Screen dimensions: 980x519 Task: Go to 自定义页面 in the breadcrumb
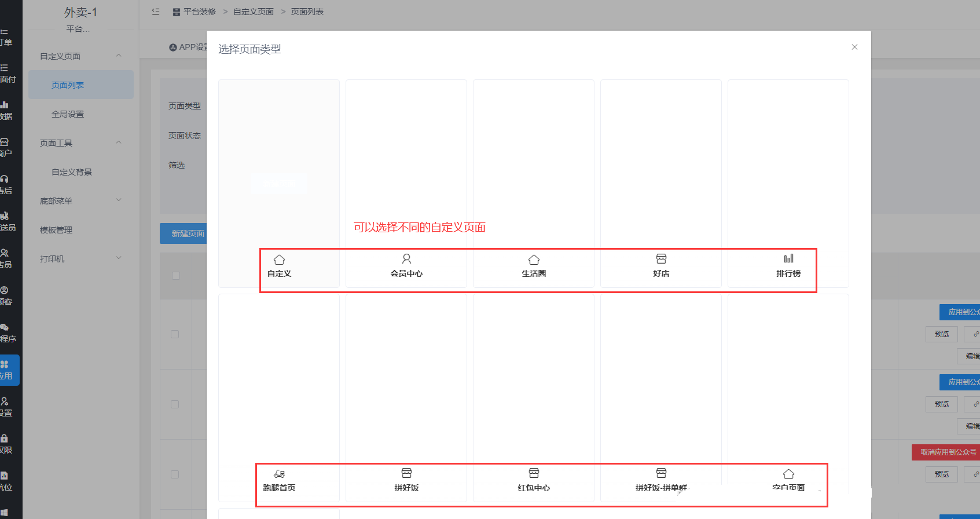tap(254, 12)
